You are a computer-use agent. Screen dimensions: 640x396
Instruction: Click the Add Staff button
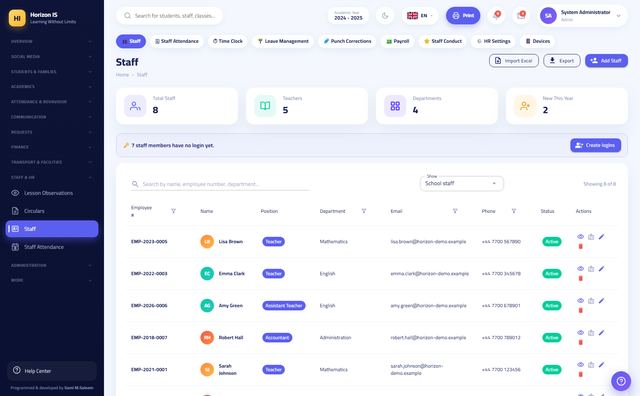(606, 61)
